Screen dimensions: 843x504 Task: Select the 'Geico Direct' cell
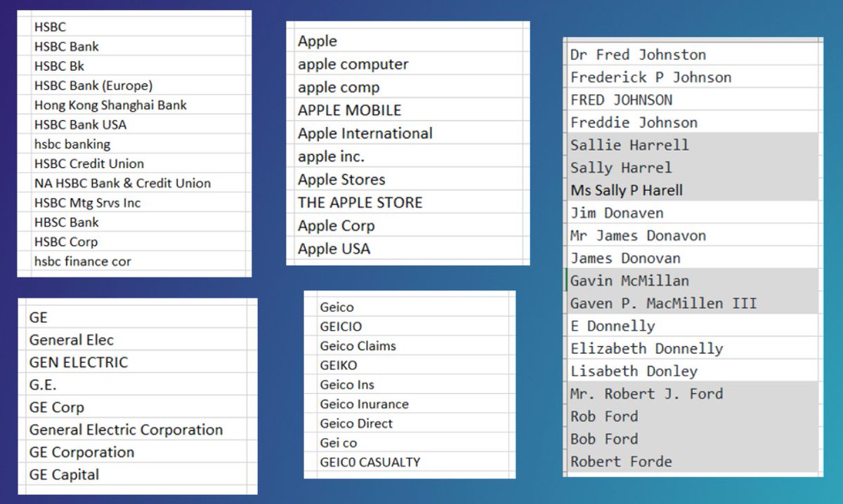click(412, 424)
